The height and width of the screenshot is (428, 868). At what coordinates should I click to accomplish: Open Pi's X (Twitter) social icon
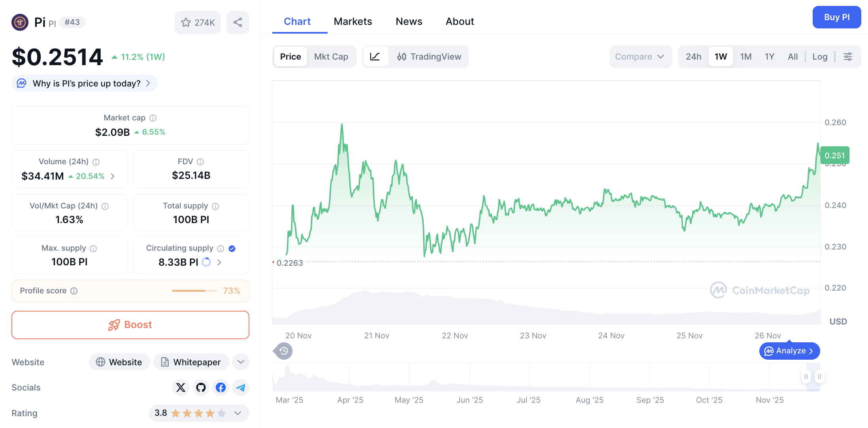[x=181, y=387]
